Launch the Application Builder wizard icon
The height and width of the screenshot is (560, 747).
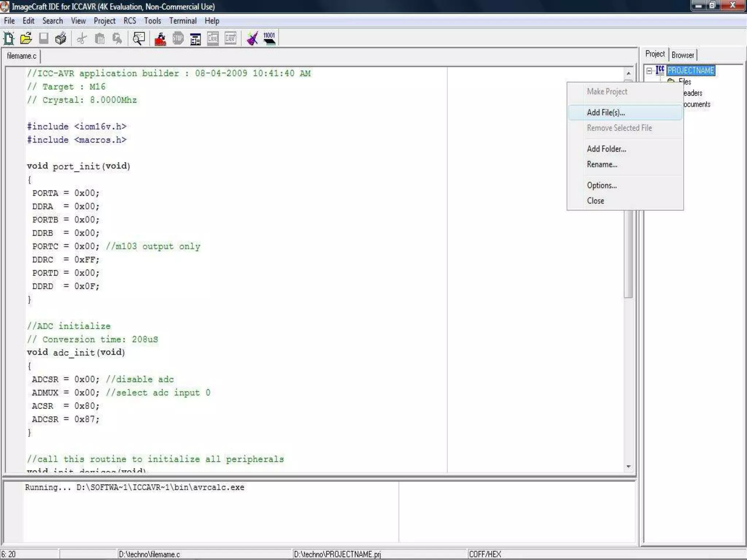pyautogui.click(x=252, y=38)
